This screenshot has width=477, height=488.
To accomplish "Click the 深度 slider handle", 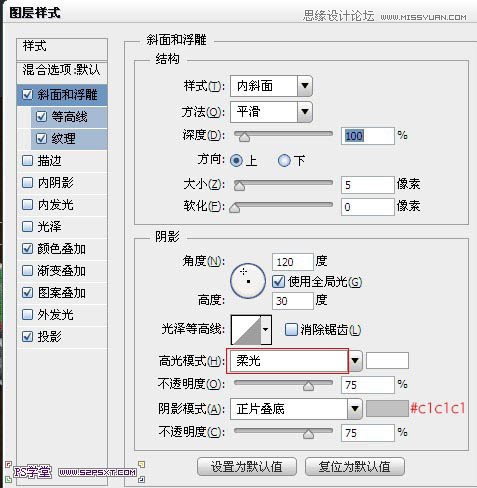I will pos(244,136).
